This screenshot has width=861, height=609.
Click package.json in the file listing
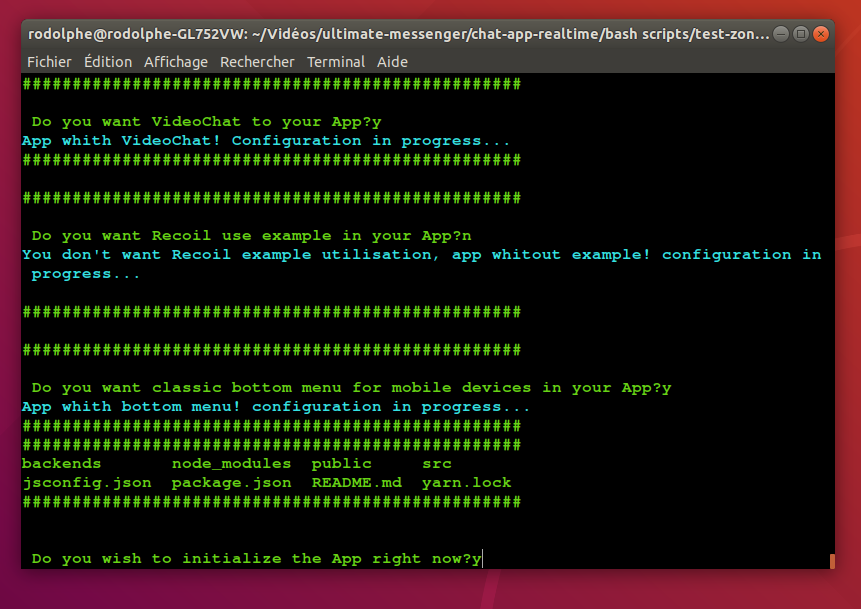[231, 483]
